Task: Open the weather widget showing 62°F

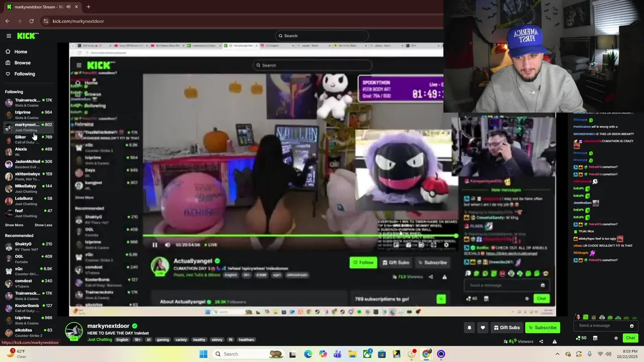Action: pyautogui.click(x=15, y=353)
